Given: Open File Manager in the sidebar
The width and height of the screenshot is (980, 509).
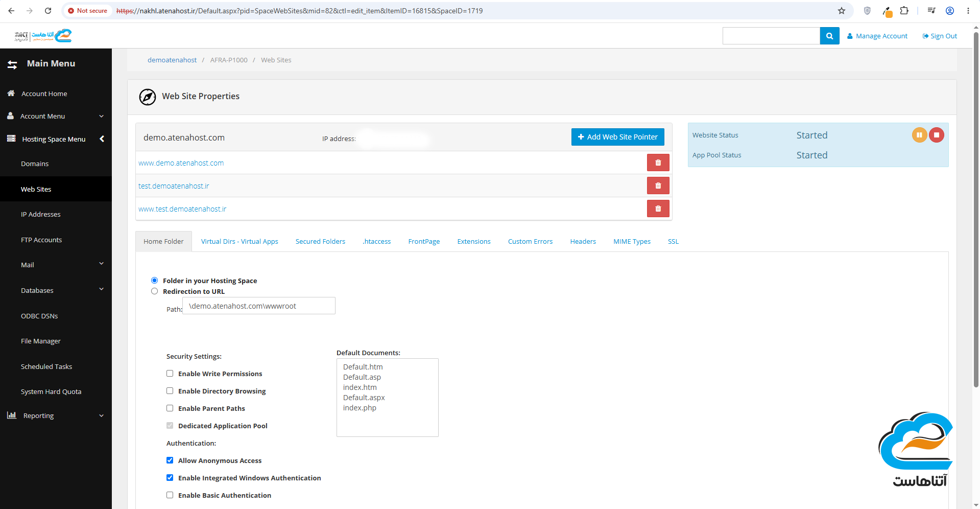Looking at the screenshot, I should [x=41, y=341].
